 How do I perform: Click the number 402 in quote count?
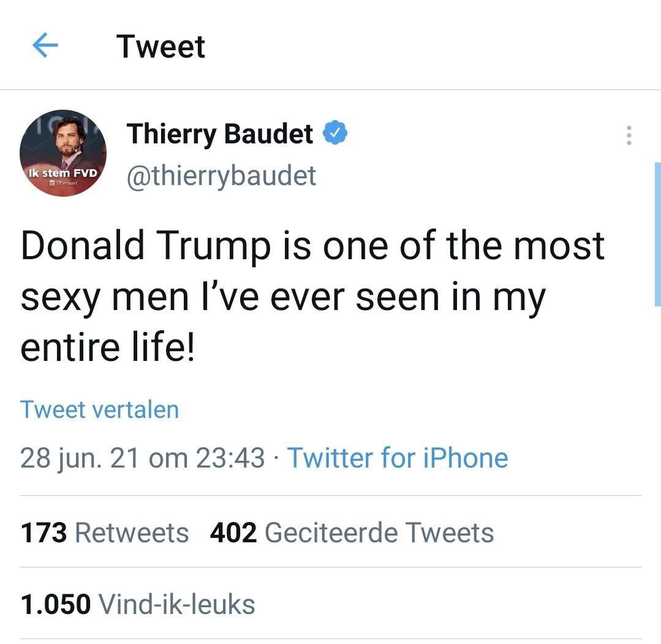coord(233,532)
